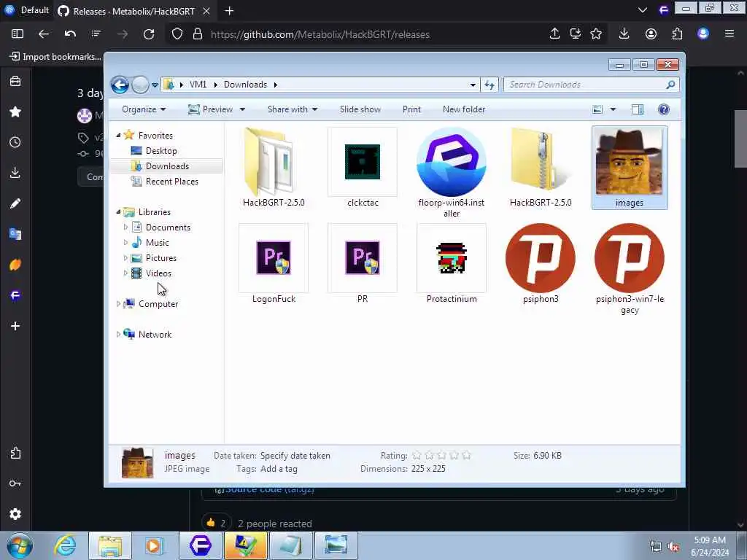Select Downloads in Favorites

[167, 166]
